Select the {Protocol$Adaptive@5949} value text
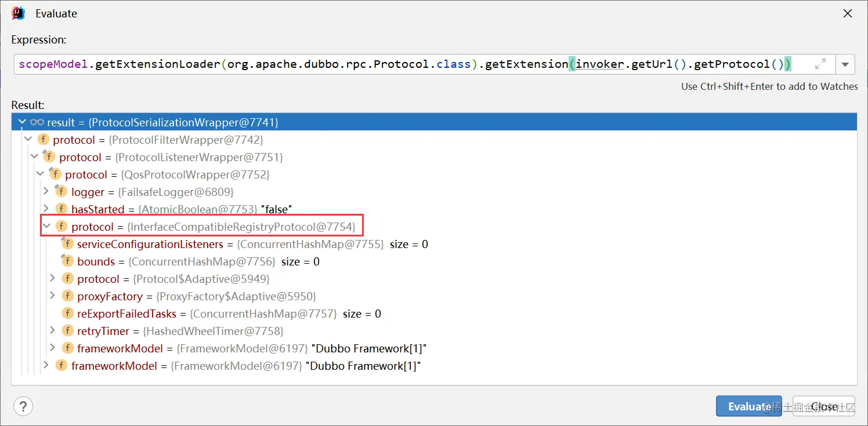The image size is (868, 426). point(201,279)
